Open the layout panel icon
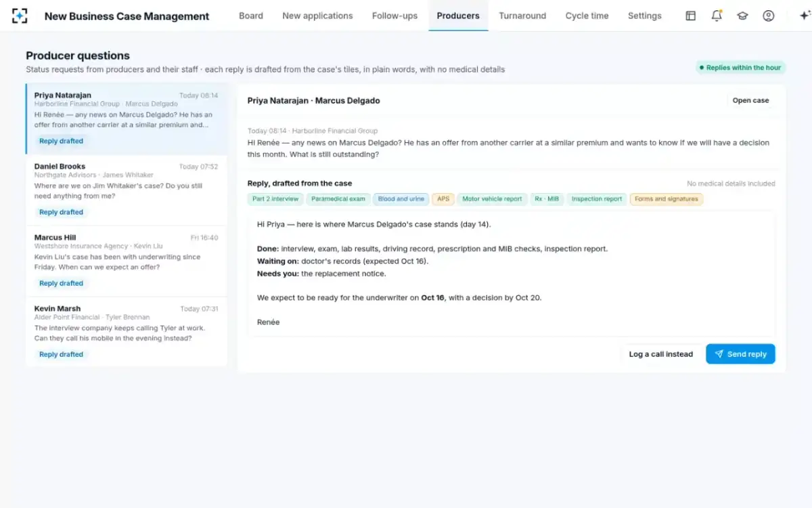 [x=690, y=16]
